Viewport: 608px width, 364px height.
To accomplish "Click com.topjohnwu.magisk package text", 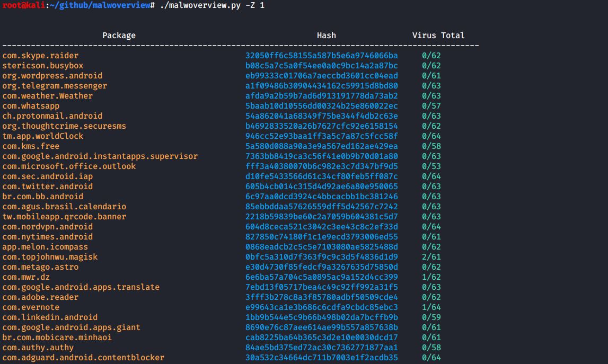I will (x=50, y=258).
